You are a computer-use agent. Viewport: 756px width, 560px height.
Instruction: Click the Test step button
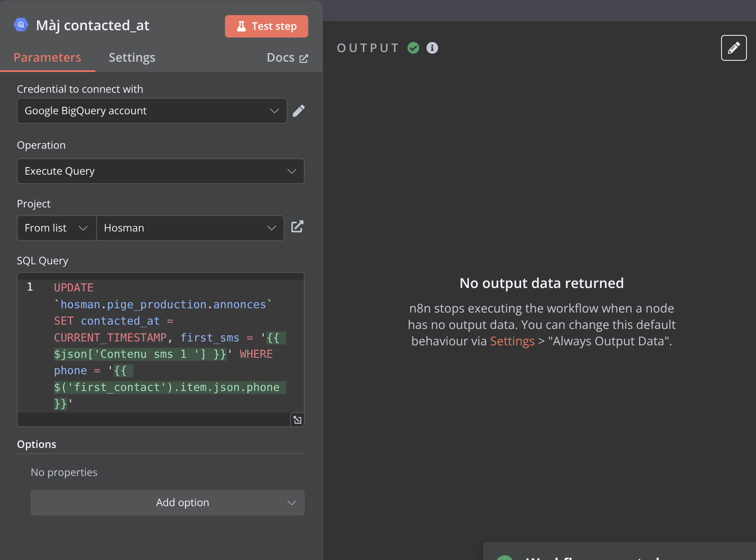tap(266, 26)
